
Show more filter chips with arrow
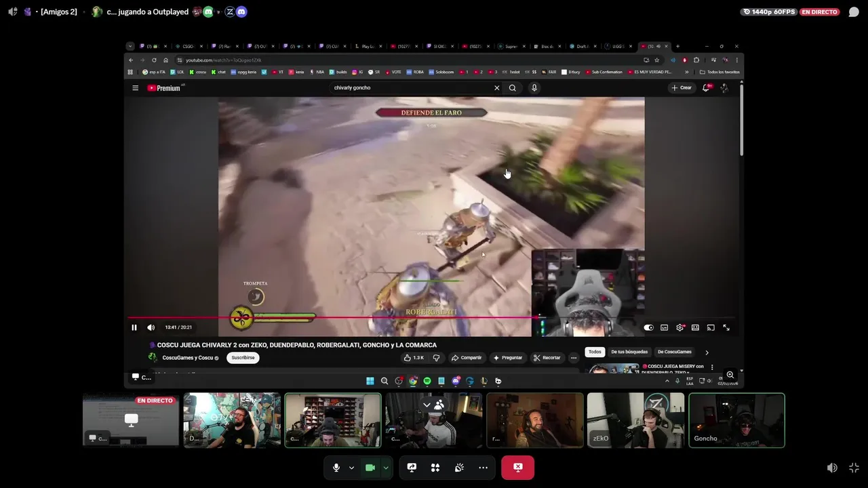(707, 352)
